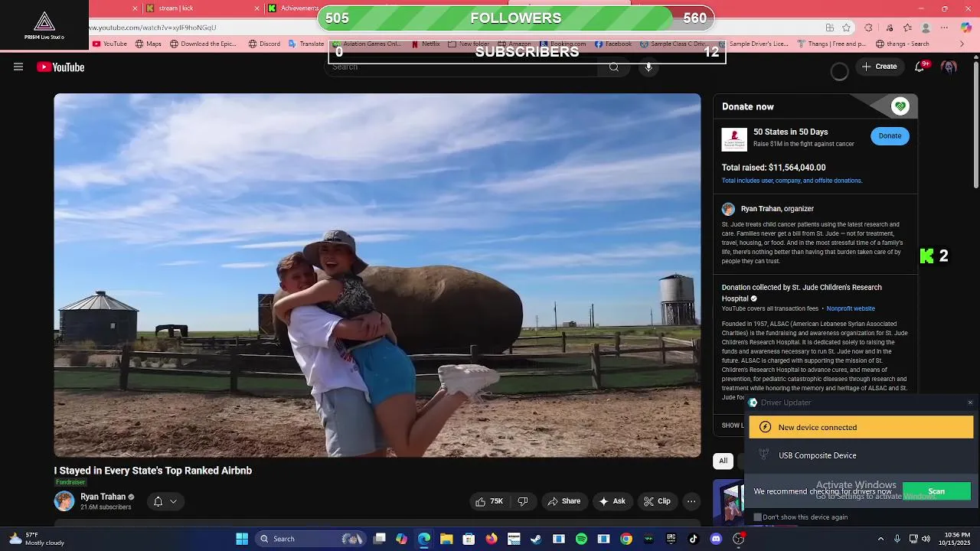Open Ryan Trahan channel avatar
Screen dimensions: 980x551
[x=64, y=501]
